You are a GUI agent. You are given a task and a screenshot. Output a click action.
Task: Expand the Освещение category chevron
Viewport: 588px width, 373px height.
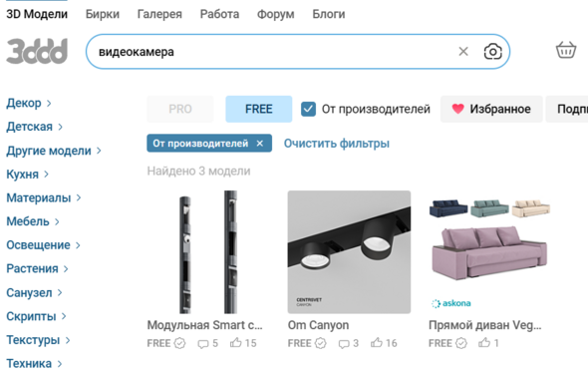pyautogui.click(x=78, y=245)
